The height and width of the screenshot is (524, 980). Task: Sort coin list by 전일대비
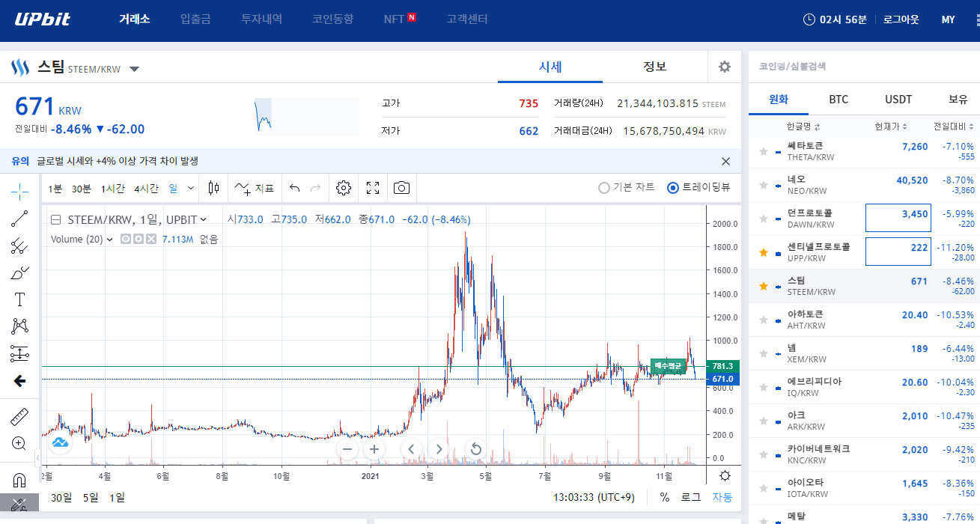(x=952, y=127)
